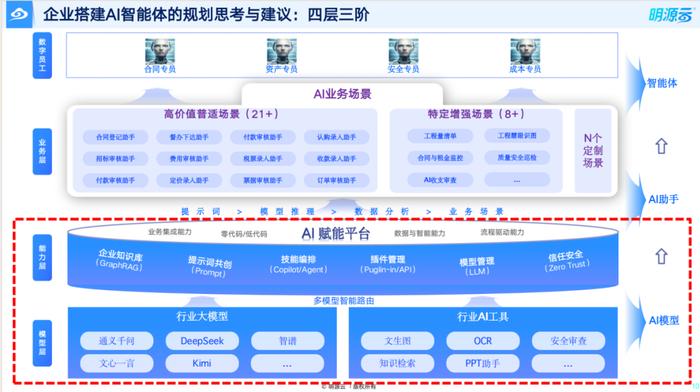Click the AI业务场景 heading tab
The width and height of the screenshot is (700, 392).
click(342, 94)
